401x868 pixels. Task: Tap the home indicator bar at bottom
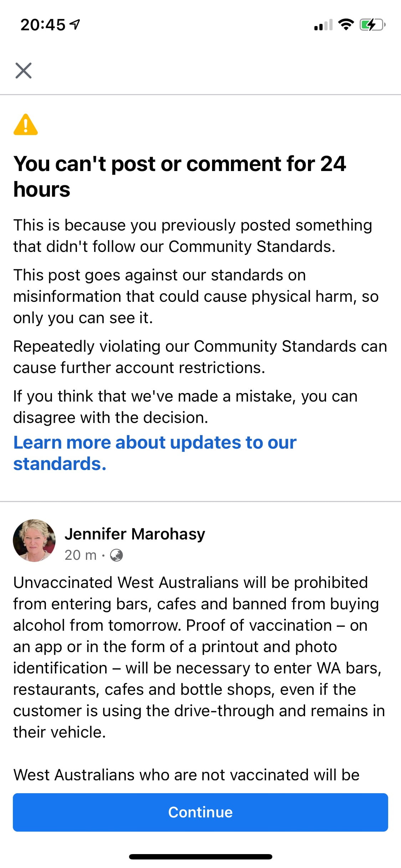pyautogui.click(x=201, y=856)
